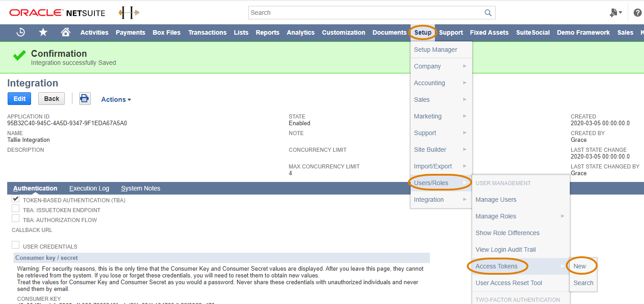Select Show Role Differences

(x=521, y=233)
